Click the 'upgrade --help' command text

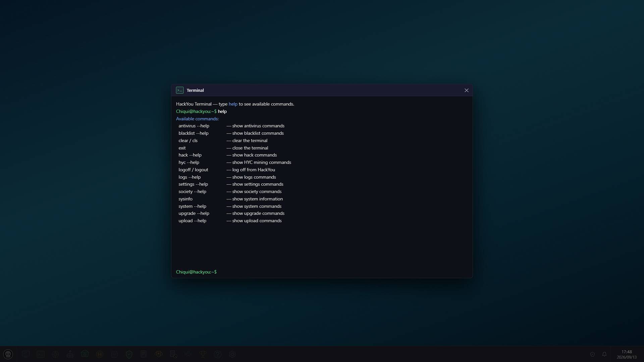pos(194,213)
